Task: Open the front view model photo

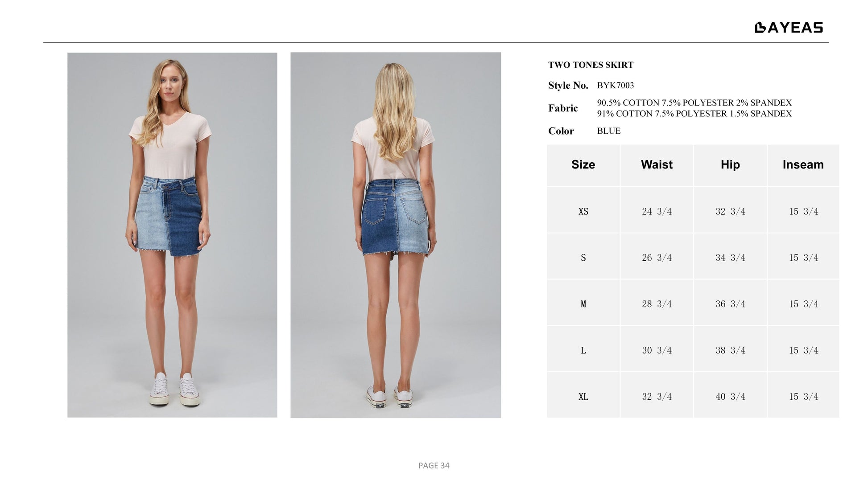Action: (172, 235)
